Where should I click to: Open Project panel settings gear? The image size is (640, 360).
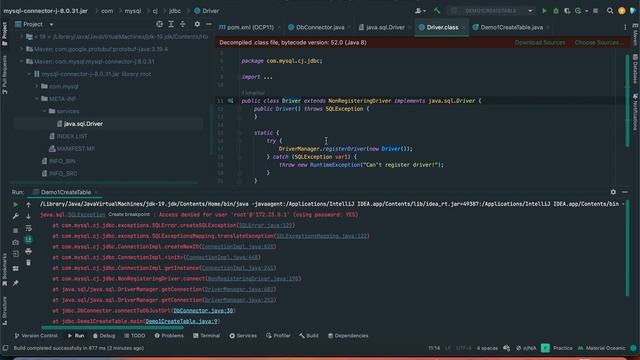[x=197, y=24]
